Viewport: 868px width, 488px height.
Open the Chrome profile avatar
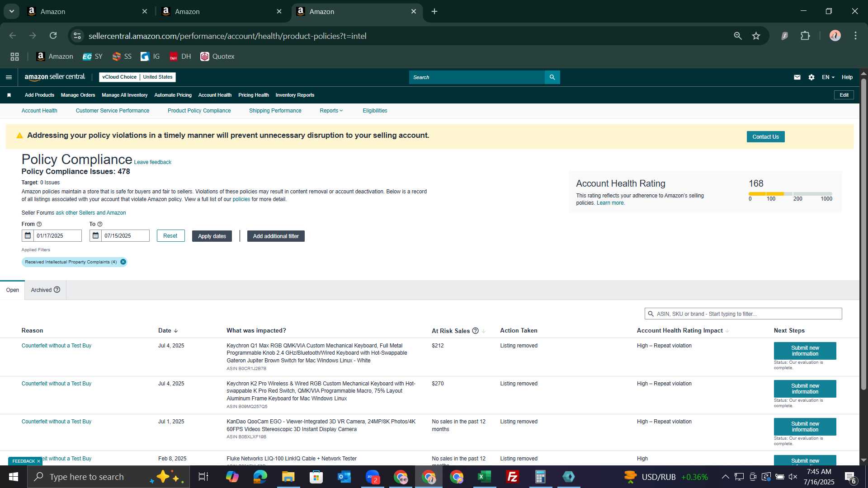click(835, 36)
